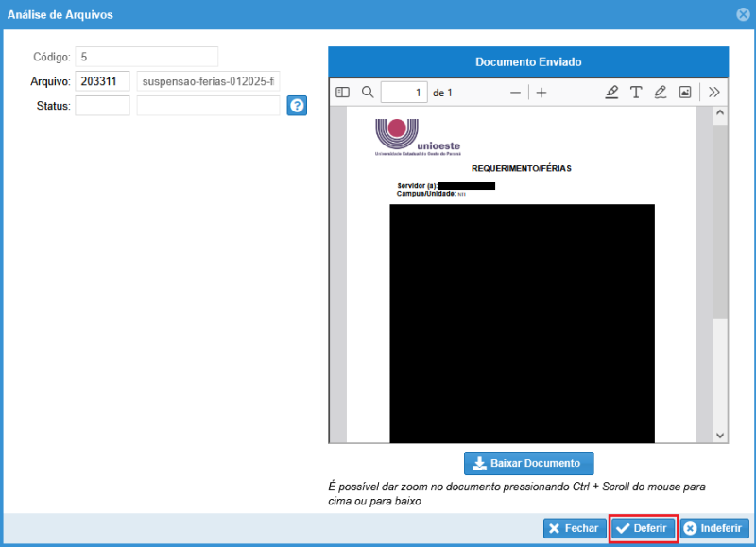The width and height of the screenshot is (756, 547).
Task: Open the find-in-document search
Action: click(x=368, y=93)
